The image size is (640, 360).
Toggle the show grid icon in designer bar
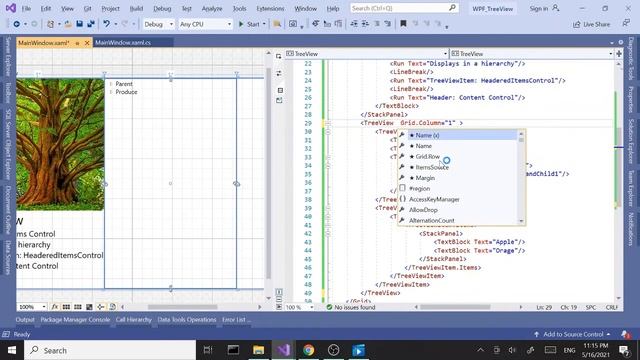click(x=66, y=307)
